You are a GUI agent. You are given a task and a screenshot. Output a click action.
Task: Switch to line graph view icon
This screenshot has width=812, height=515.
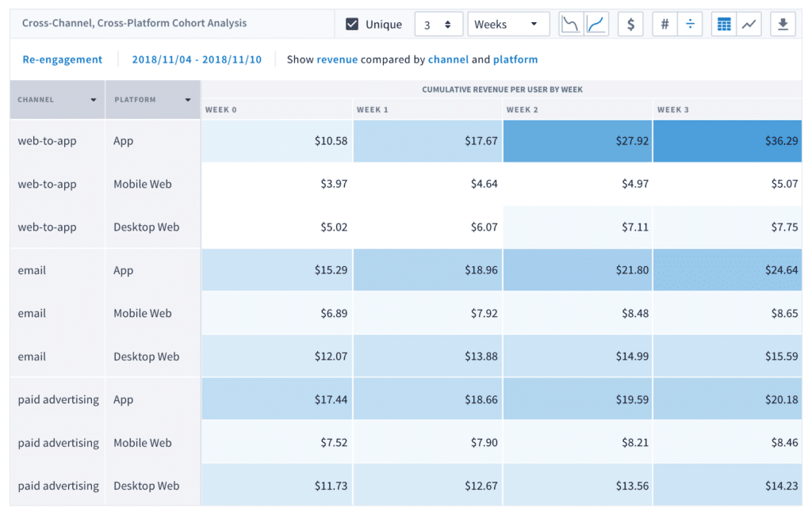pos(749,25)
